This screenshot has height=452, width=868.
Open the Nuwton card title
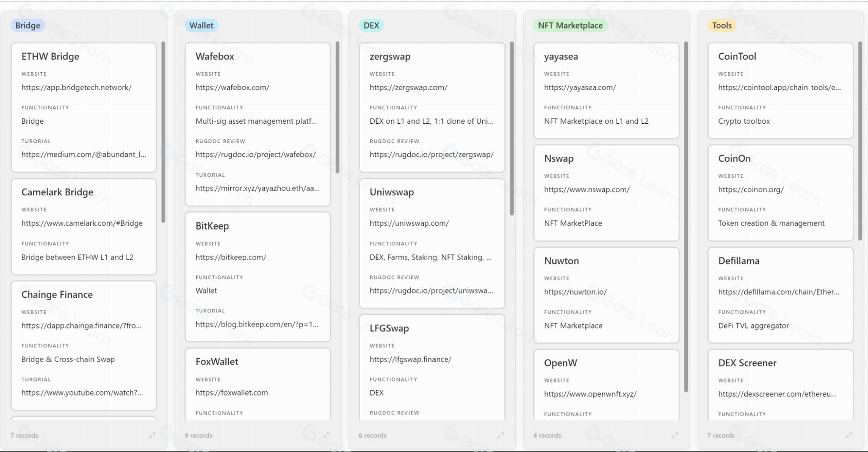tap(561, 261)
